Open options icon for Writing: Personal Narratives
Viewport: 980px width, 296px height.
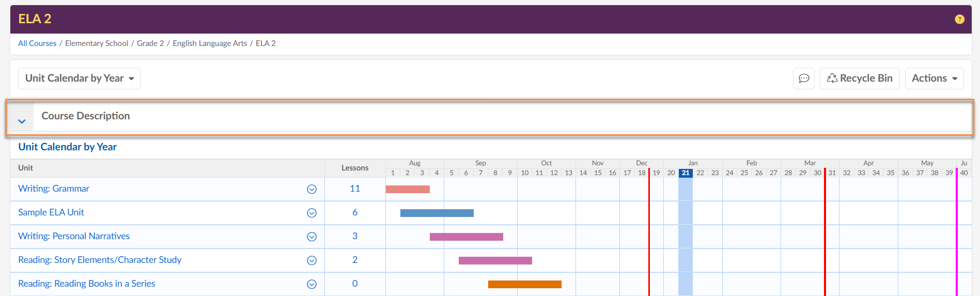tap(312, 237)
